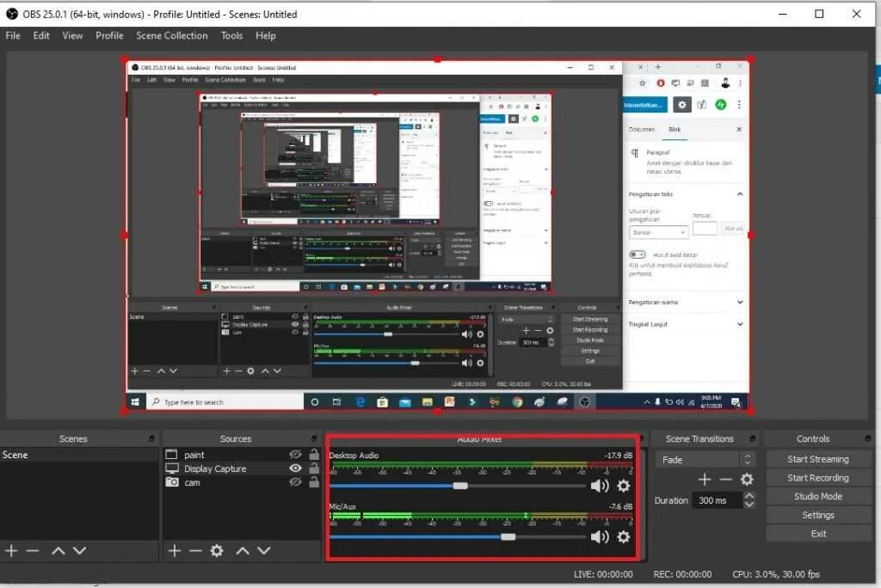Remove the selected source with the minus icon

(195, 551)
